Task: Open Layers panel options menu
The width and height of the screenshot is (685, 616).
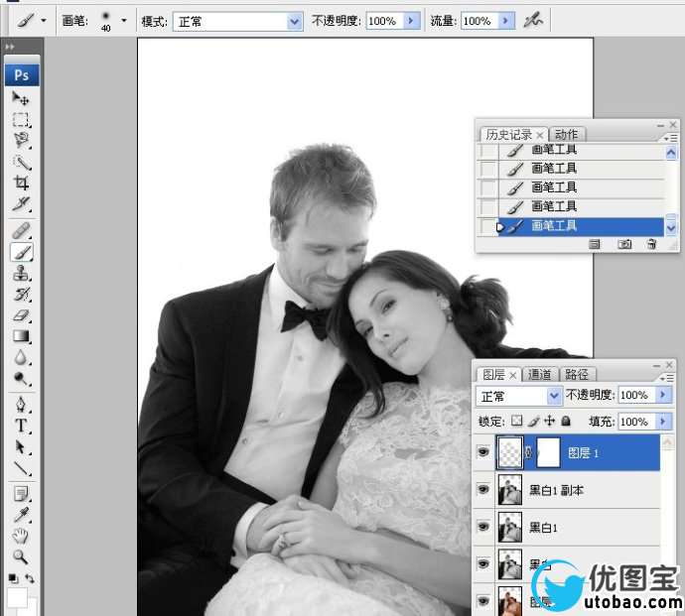Action: (668, 378)
